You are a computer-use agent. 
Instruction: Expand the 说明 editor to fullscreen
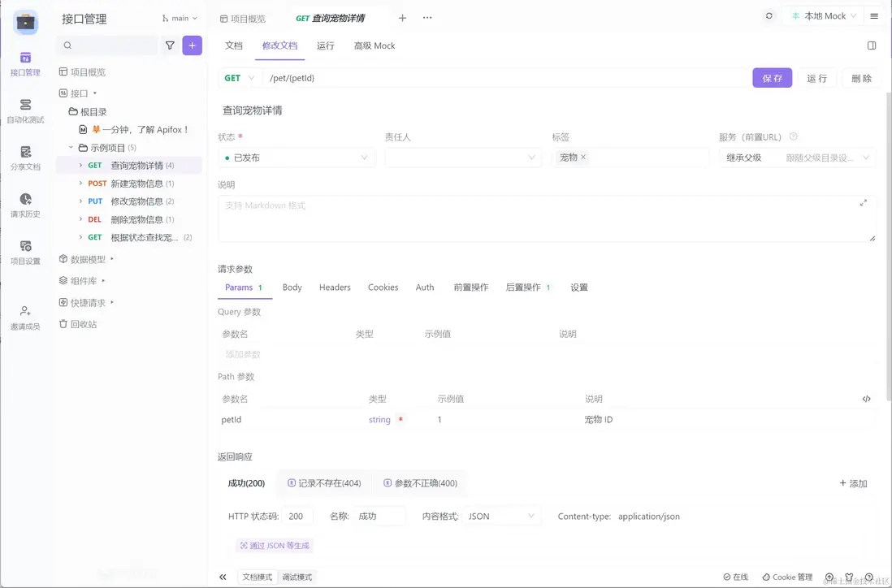[863, 202]
